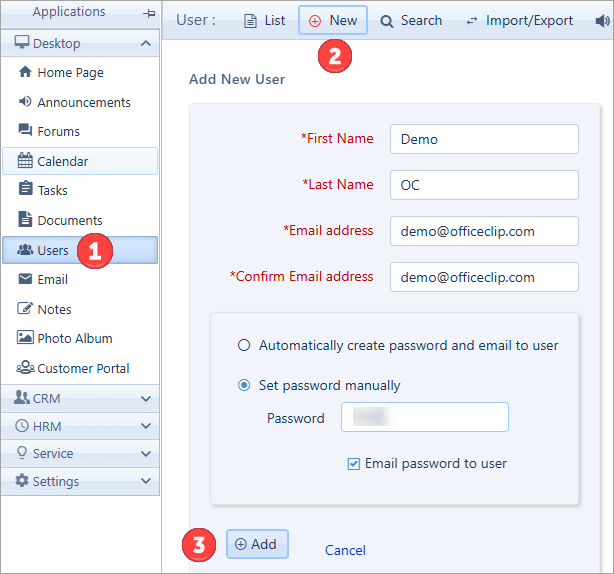Open Tasks clipboard item

pyautogui.click(x=52, y=190)
